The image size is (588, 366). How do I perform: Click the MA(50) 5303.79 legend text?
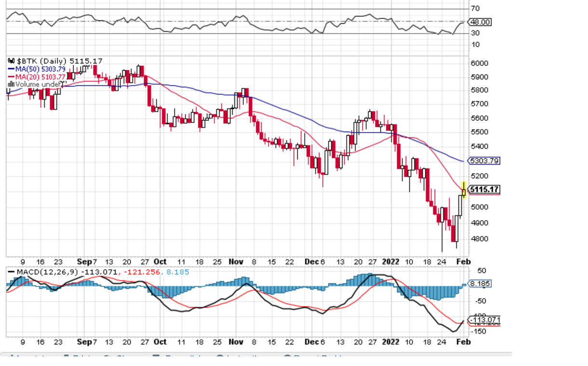point(40,69)
